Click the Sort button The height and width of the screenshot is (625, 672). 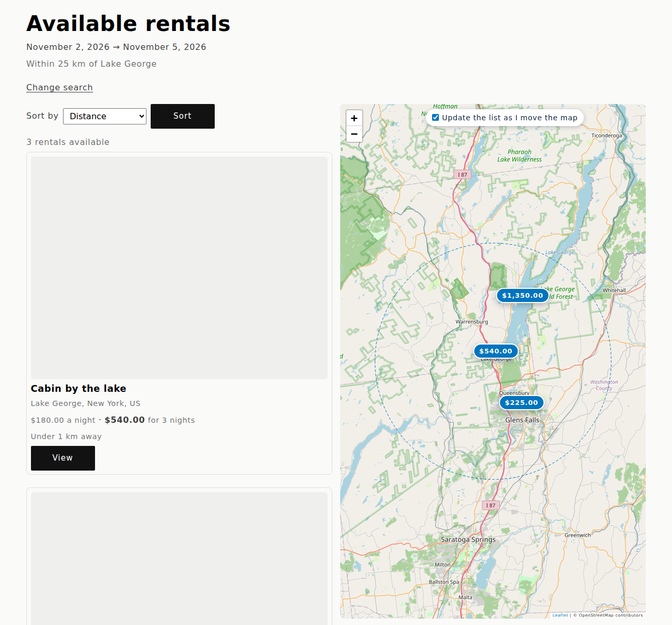pyautogui.click(x=182, y=116)
